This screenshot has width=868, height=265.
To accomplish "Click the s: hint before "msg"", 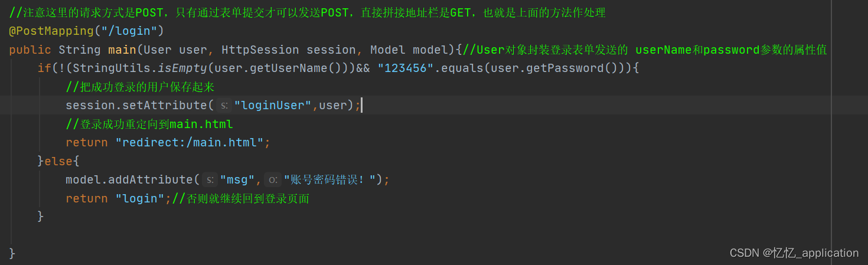I will (x=210, y=179).
